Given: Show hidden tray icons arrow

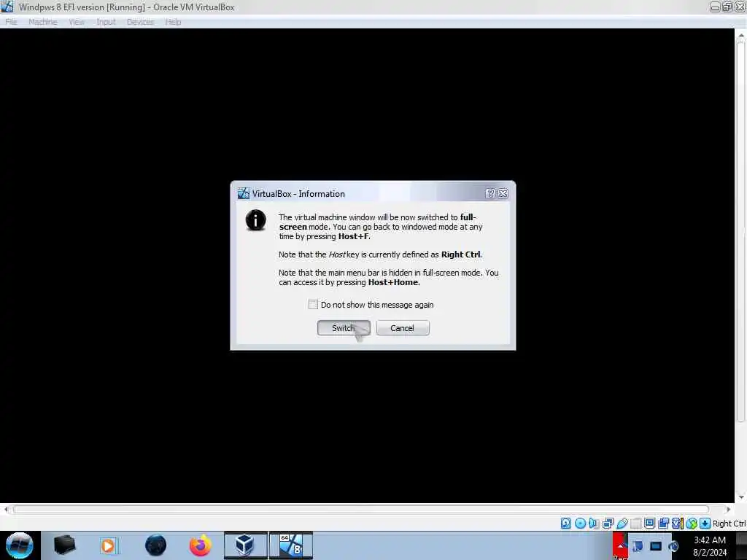Looking at the screenshot, I should (x=620, y=546).
